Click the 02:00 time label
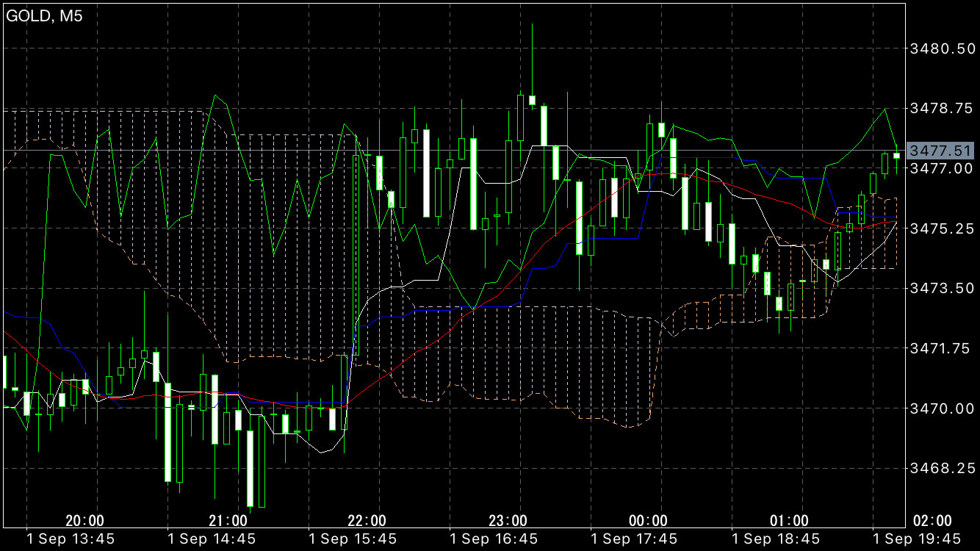The image size is (980, 551). tap(932, 521)
